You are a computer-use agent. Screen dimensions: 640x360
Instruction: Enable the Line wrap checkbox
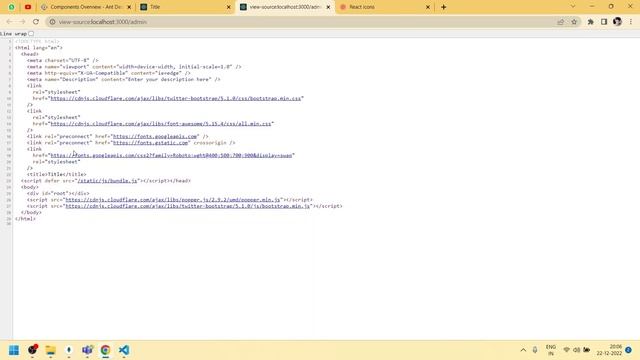[31, 33]
